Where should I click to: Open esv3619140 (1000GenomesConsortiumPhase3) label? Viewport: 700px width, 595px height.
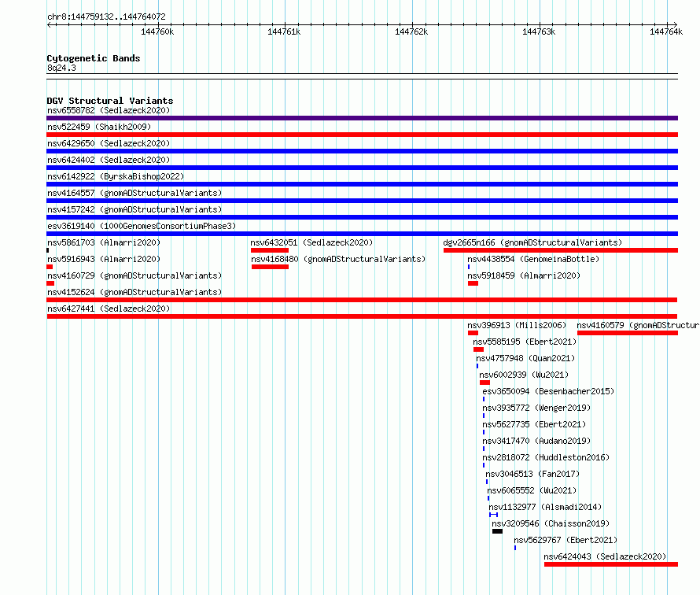click(142, 226)
